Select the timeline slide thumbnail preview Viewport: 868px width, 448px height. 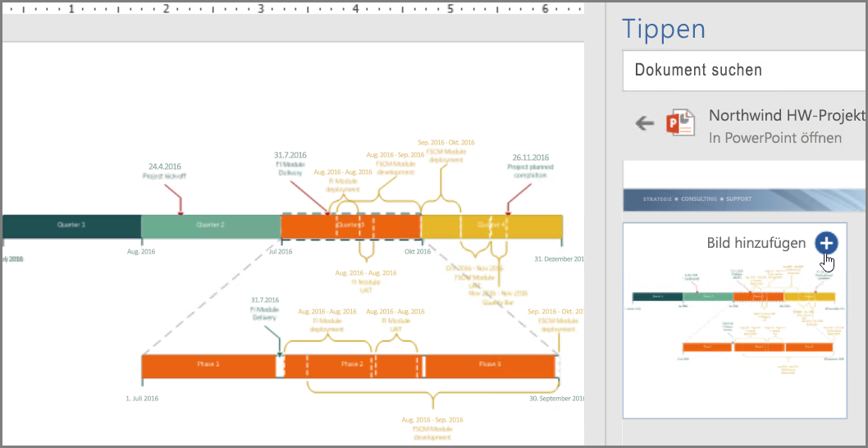click(x=735, y=321)
